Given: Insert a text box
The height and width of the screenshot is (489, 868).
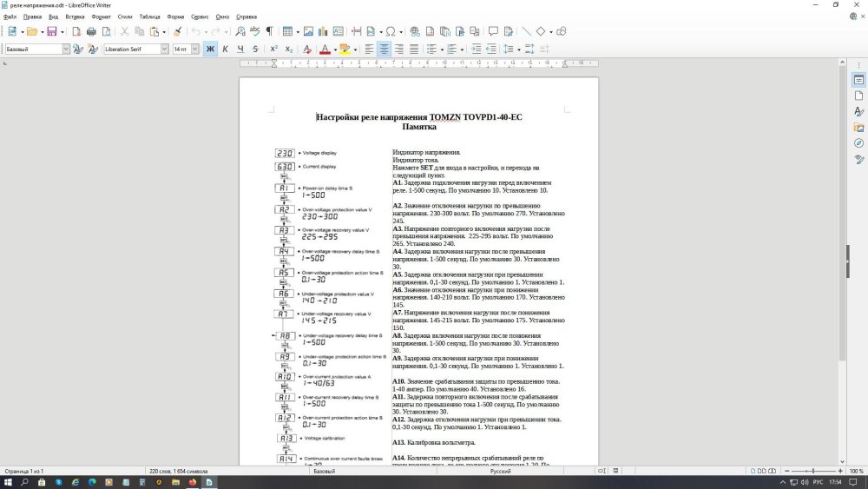Looking at the screenshot, I should 338,31.
